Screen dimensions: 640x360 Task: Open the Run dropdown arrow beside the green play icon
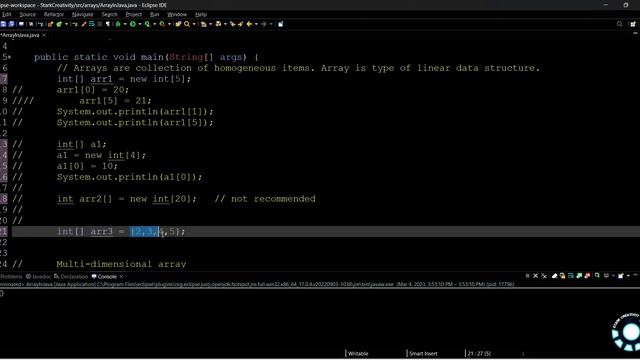click(140, 24)
